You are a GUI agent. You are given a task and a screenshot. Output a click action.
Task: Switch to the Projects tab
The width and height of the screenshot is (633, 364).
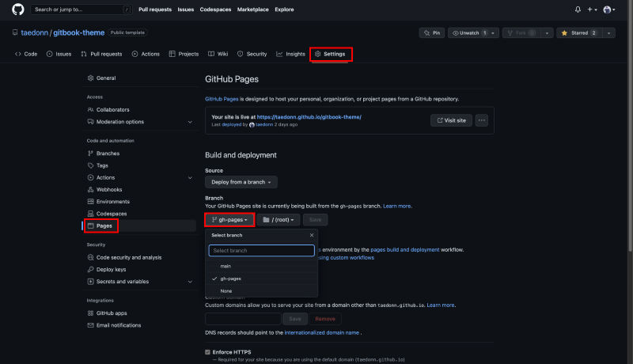[184, 54]
